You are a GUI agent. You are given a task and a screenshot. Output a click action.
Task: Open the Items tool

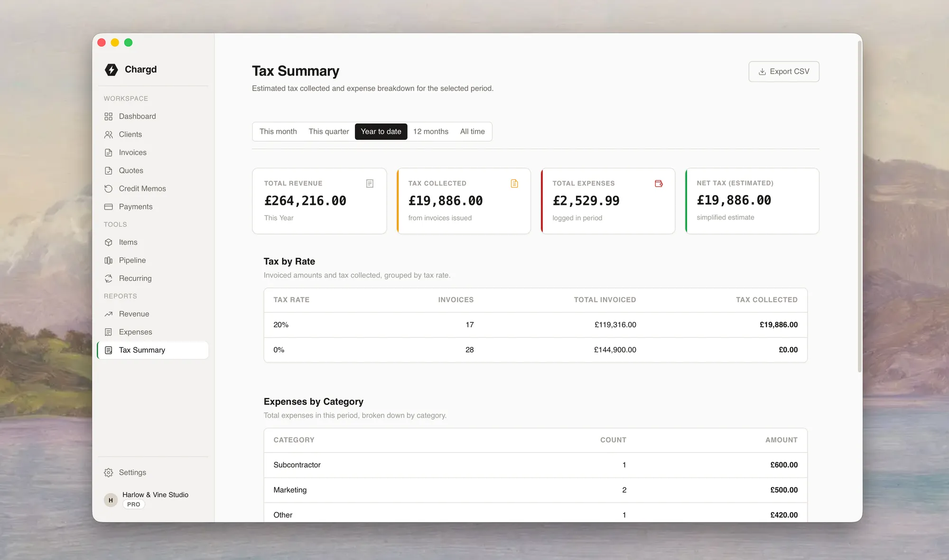click(153, 242)
